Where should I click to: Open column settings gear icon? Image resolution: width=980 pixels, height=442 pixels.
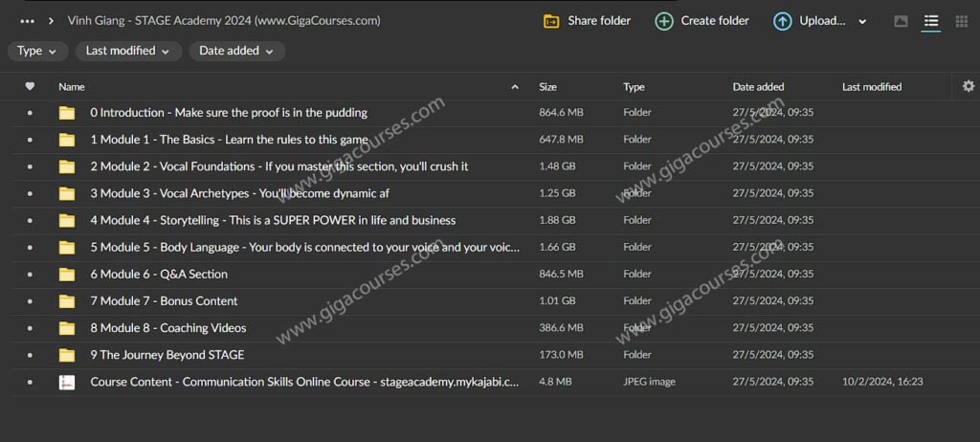969,86
